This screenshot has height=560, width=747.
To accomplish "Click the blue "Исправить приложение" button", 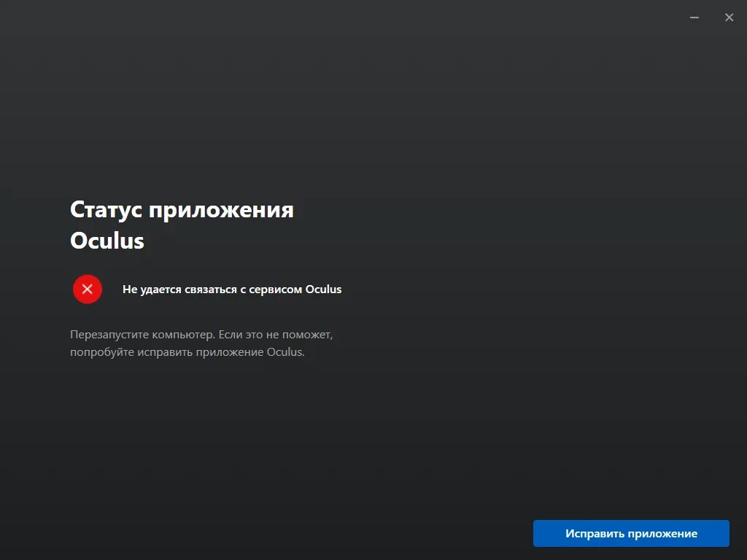I will click(x=631, y=533).
